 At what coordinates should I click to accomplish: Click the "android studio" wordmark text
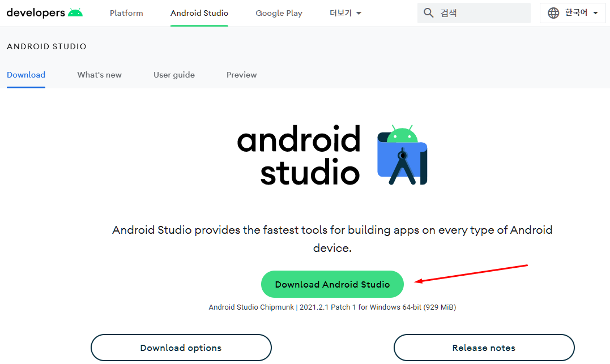point(299,155)
